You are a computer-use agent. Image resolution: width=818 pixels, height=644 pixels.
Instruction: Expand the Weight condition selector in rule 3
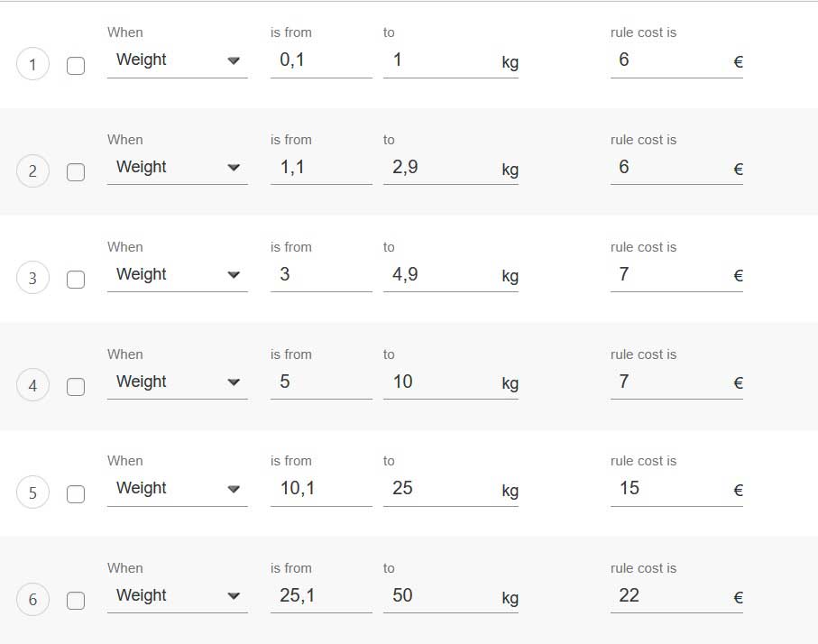pos(177,275)
